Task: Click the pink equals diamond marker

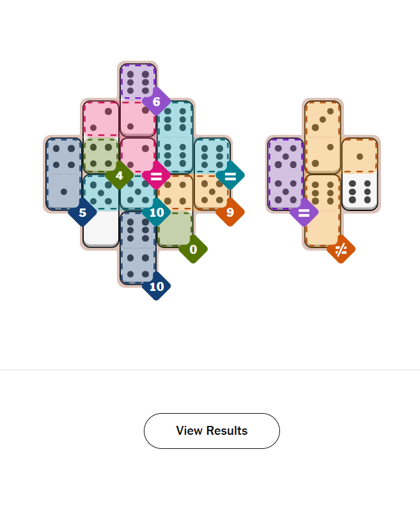Action: [x=156, y=175]
